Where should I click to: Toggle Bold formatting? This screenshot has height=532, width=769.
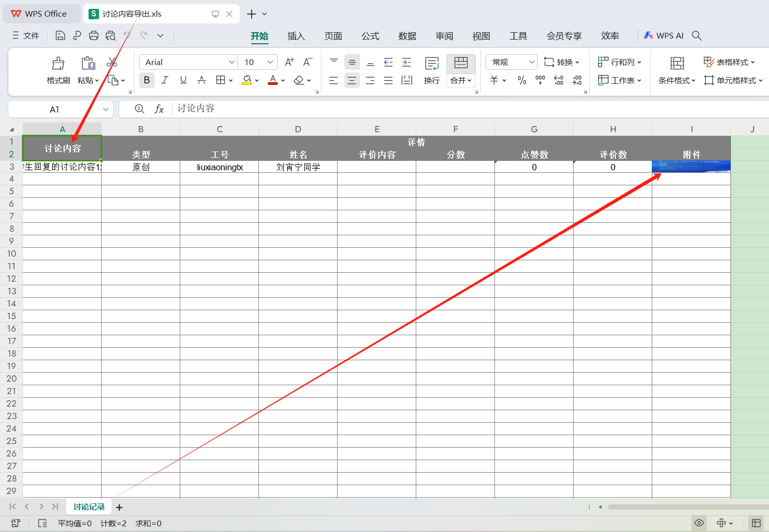point(147,80)
